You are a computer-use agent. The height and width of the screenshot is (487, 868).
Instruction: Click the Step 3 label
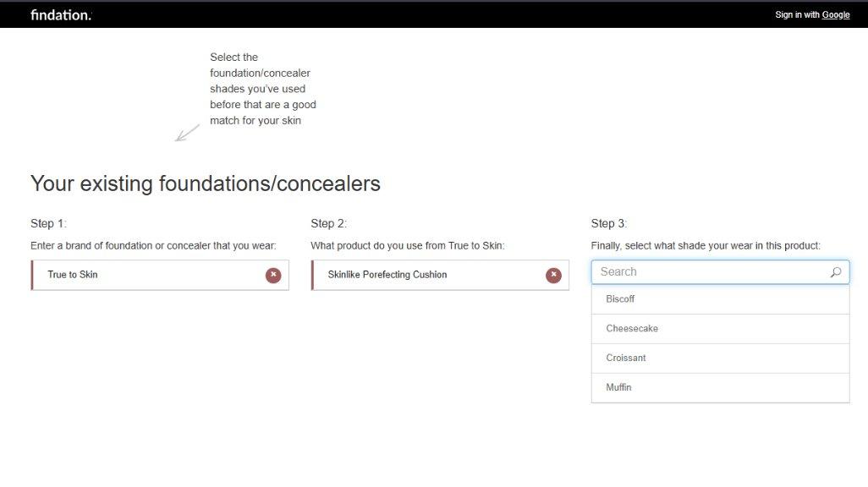609,223
